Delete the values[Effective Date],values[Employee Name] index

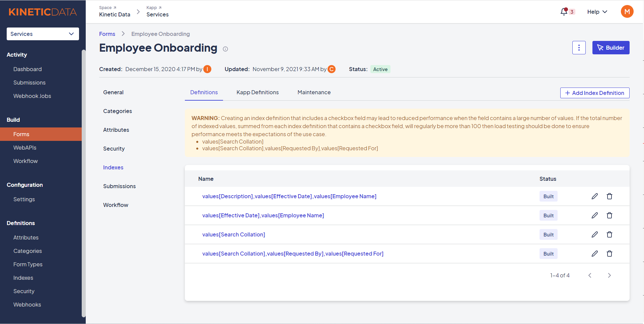tap(610, 215)
